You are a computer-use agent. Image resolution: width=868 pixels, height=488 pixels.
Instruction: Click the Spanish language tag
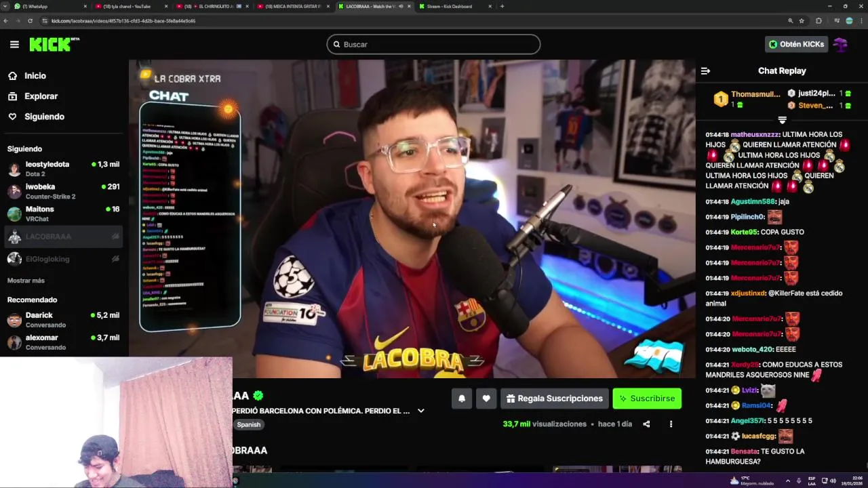249,424
